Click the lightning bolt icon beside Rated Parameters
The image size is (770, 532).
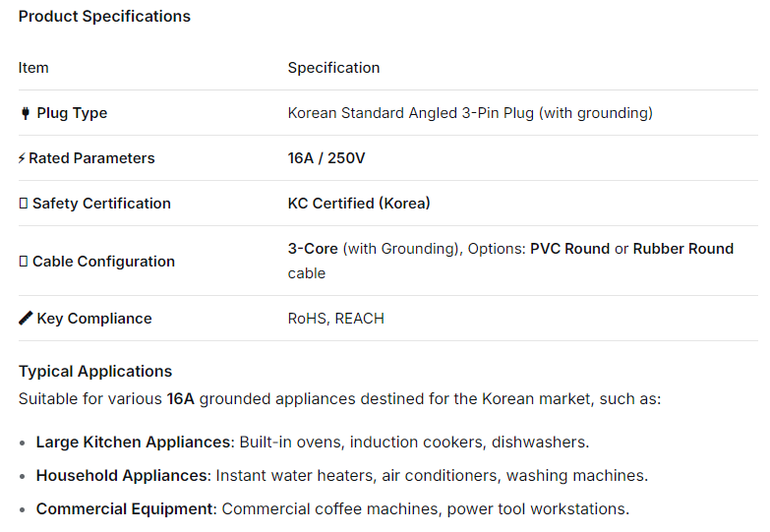(x=23, y=158)
